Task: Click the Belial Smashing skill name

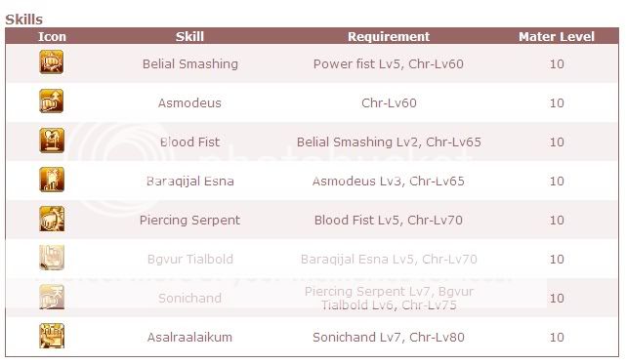Action: click(x=190, y=63)
